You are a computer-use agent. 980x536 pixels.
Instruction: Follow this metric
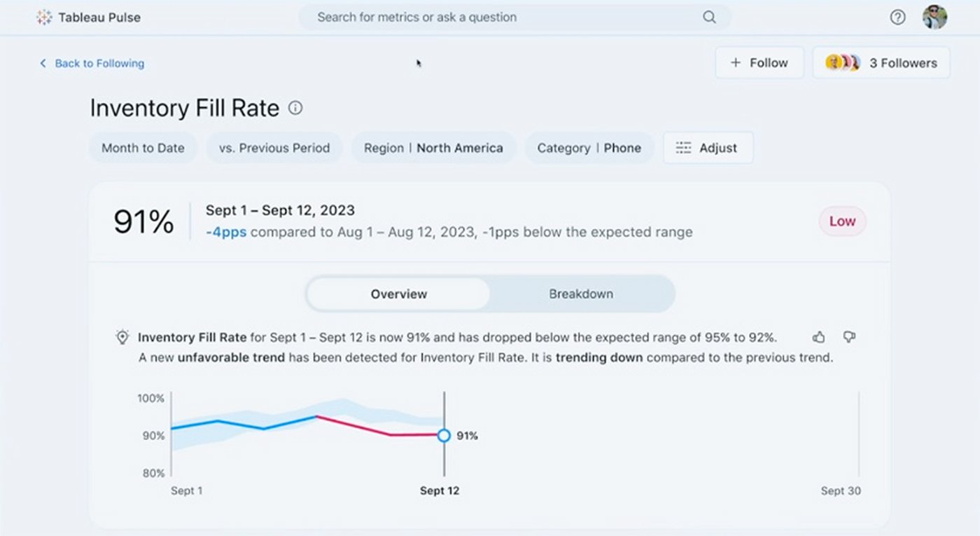tap(759, 62)
